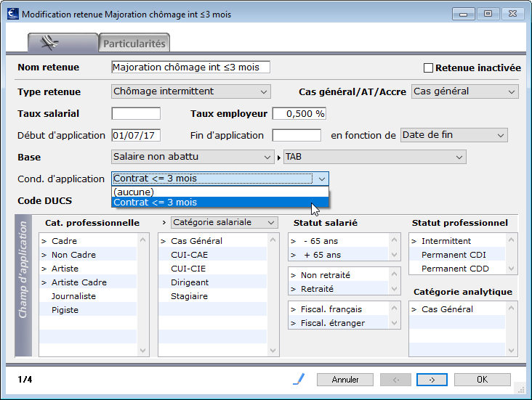This screenshot has width=532, height=400.
Task: Click the Taux employeur field showing 0,500 %
Action: (x=299, y=113)
